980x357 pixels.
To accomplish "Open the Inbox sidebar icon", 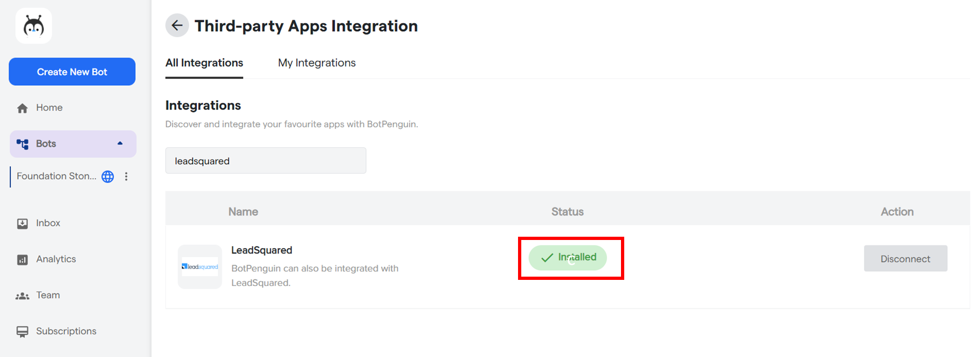I will pos(22,223).
